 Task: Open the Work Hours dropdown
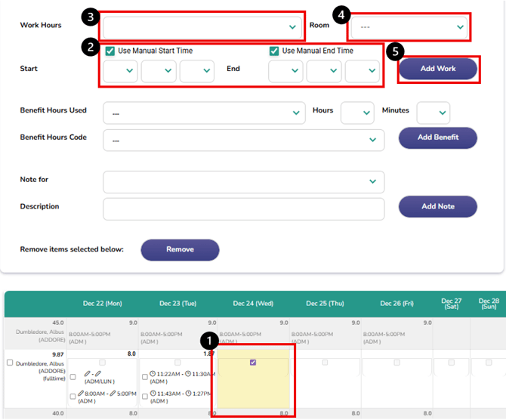pyautogui.click(x=202, y=26)
